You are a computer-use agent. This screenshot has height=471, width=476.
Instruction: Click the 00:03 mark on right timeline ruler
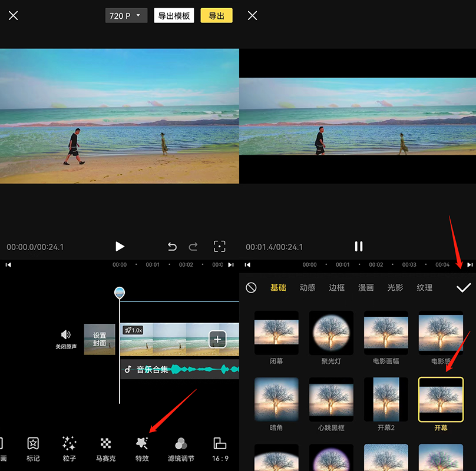point(409,264)
